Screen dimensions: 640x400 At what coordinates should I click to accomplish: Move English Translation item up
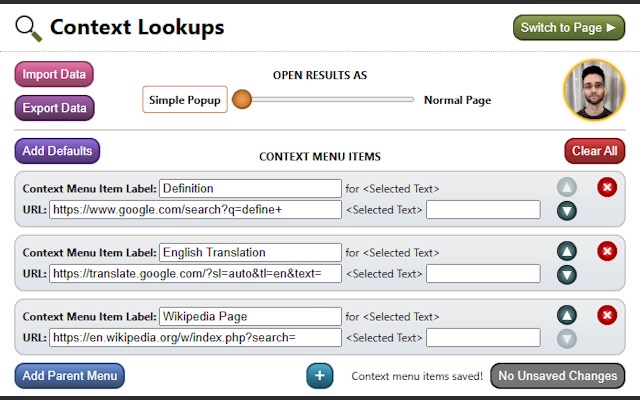click(567, 251)
